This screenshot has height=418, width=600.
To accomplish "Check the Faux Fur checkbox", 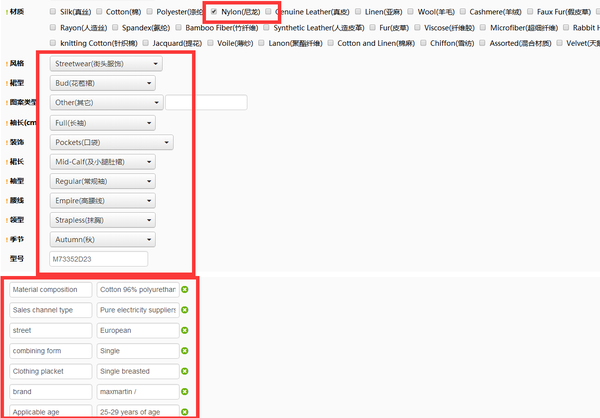I will (530, 11).
